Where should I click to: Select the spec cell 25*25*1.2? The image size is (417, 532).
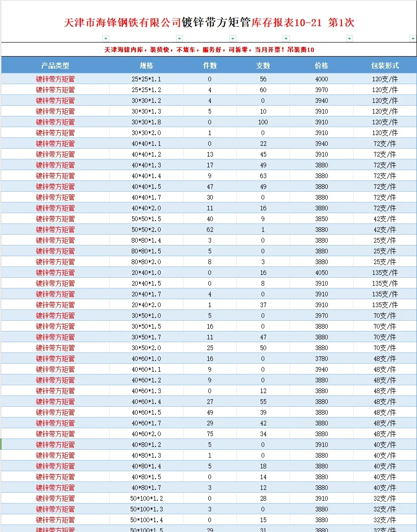point(146,90)
